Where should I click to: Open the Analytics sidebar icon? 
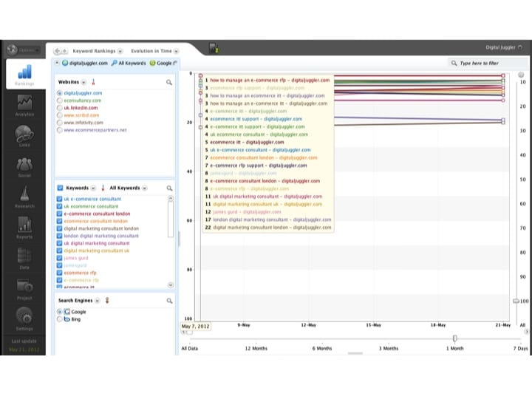click(x=24, y=105)
